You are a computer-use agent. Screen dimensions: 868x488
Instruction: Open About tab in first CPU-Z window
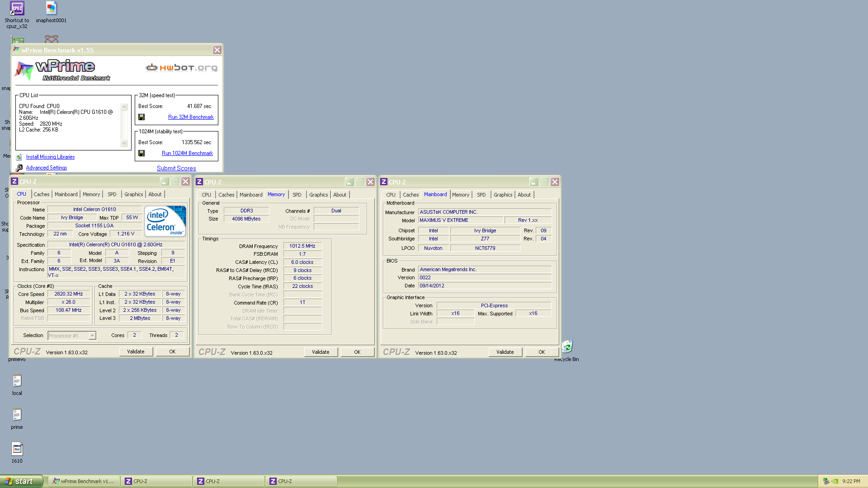pyautogui.click(x=155, y=194)
